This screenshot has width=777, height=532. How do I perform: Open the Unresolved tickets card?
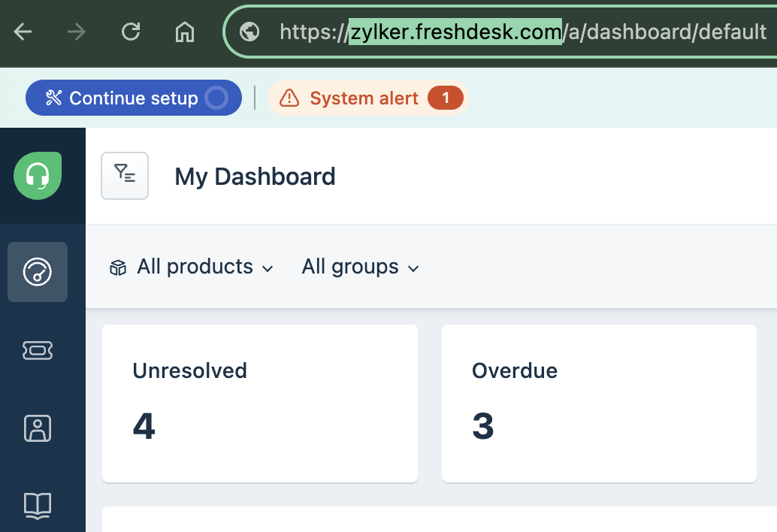(x=259, y=403)
